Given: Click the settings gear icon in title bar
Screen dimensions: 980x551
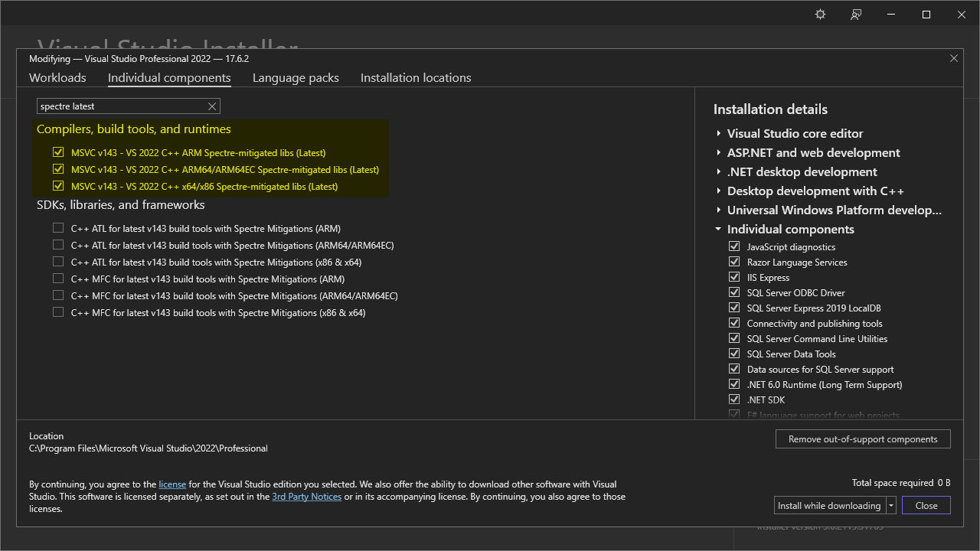Looking at the screenshot, I should (820, 15).
